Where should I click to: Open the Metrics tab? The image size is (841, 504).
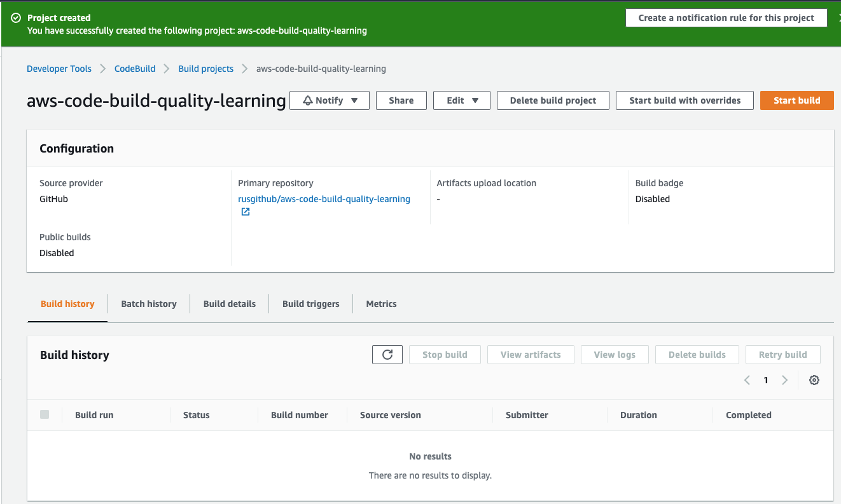(x=382, y=304)
